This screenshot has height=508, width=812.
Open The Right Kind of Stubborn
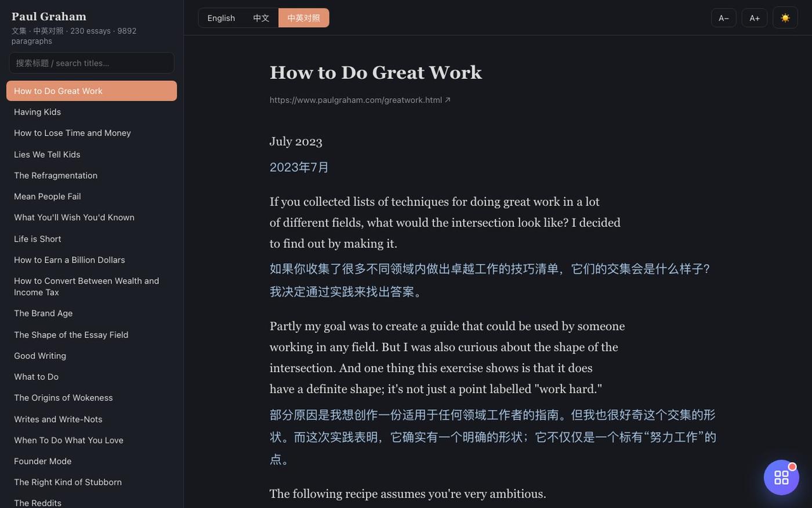(92, 482)
